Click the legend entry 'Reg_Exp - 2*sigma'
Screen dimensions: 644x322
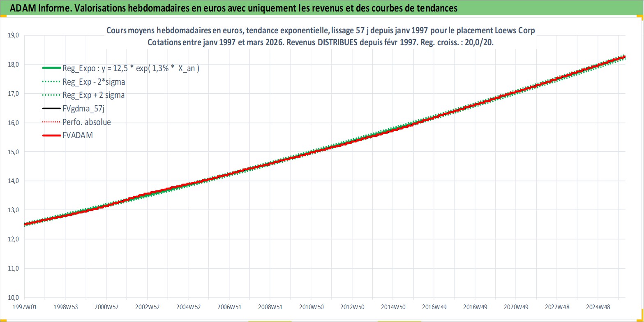coord(94,82)
